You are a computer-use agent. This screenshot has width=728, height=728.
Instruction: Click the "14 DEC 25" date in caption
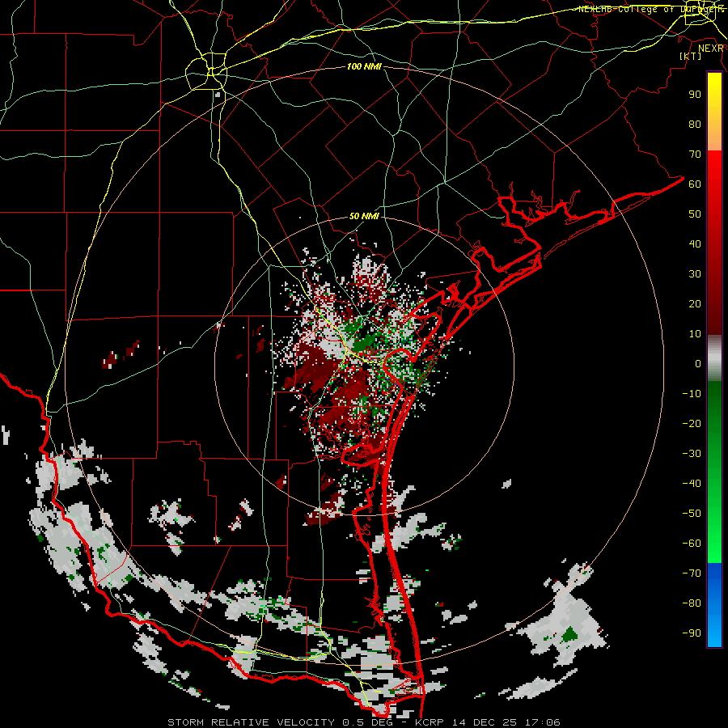[484, 722]
